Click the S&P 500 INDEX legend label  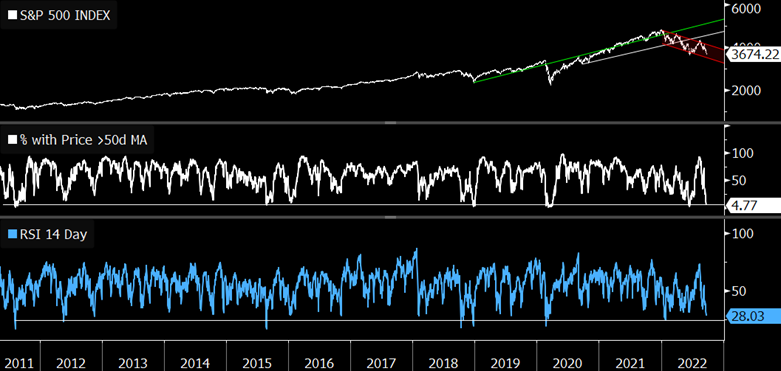point(64,15)
